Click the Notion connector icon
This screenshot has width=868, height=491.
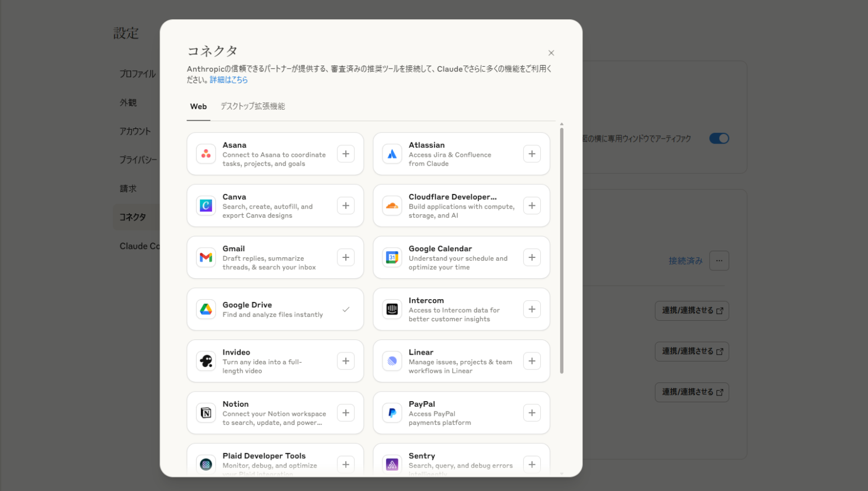(206, 412)
